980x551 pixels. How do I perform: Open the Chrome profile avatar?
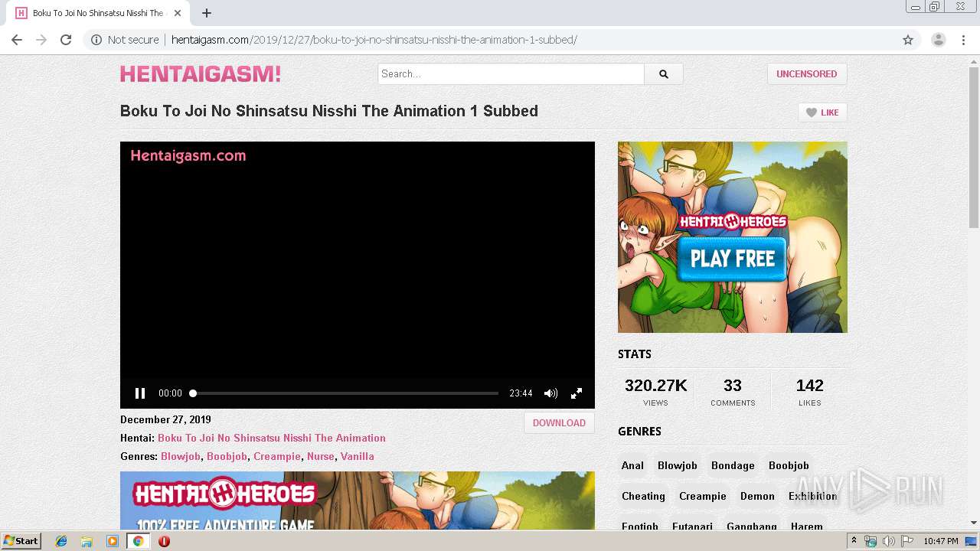pos(938,40)
